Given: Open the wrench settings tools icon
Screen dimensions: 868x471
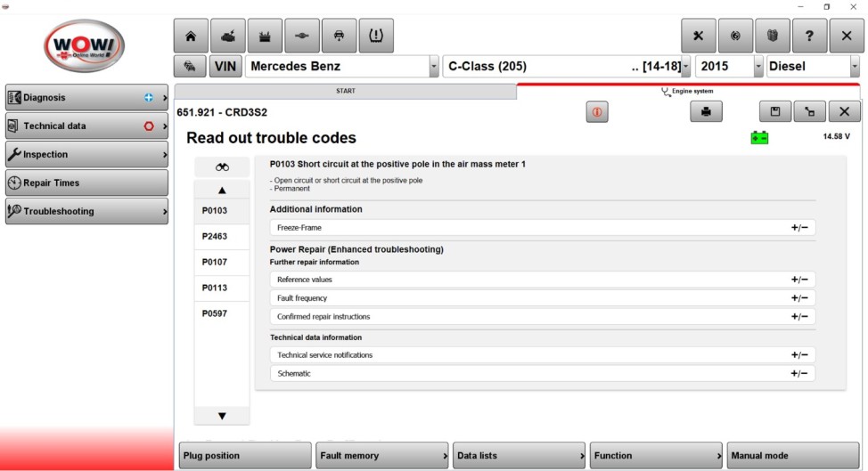Looking at the screenshot, I should pyautogui.click(x=699, y=36).
